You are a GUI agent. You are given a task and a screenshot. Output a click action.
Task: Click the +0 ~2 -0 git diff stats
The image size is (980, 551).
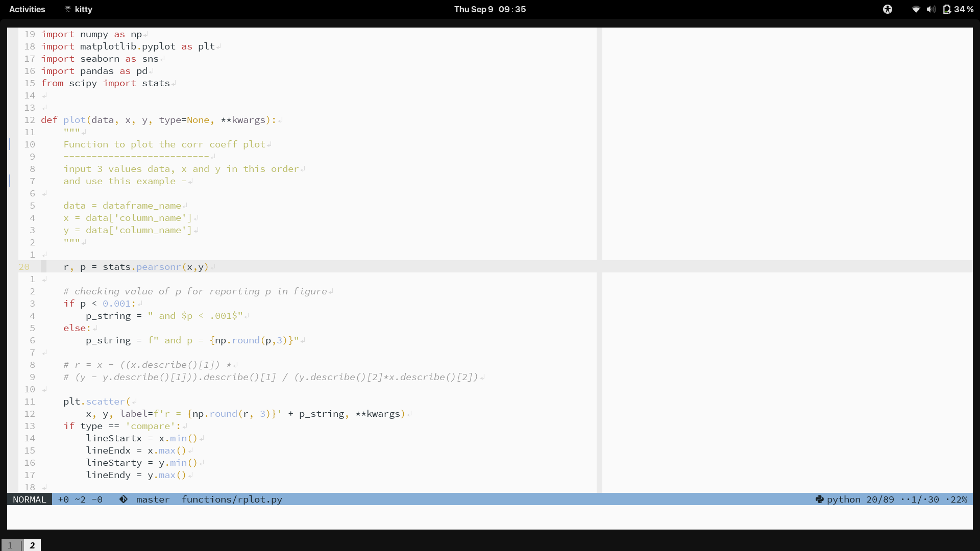coord(80,499)
